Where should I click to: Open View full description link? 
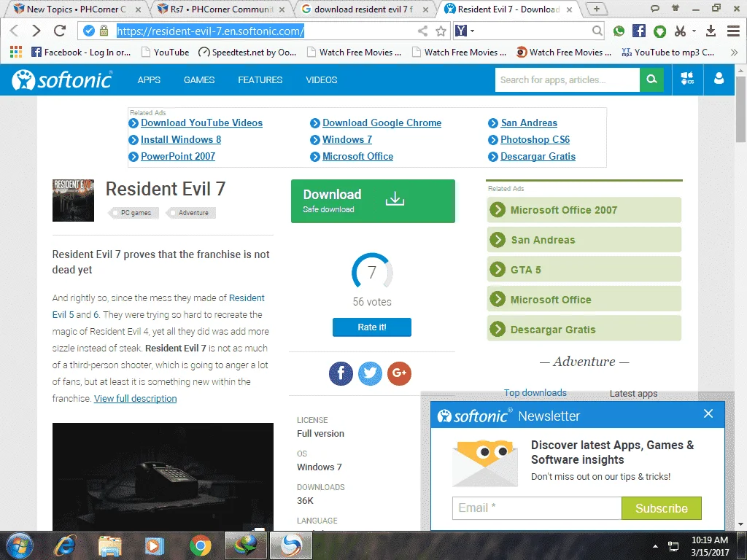coord(135,399)
